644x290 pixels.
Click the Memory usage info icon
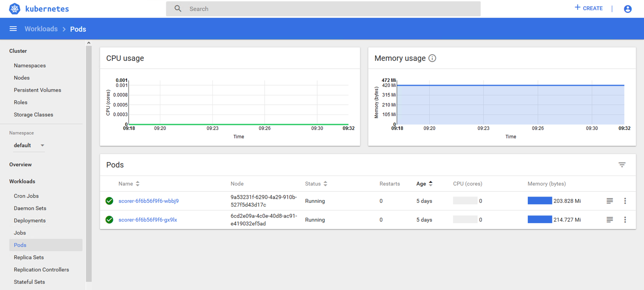click(x=432, y=58)
